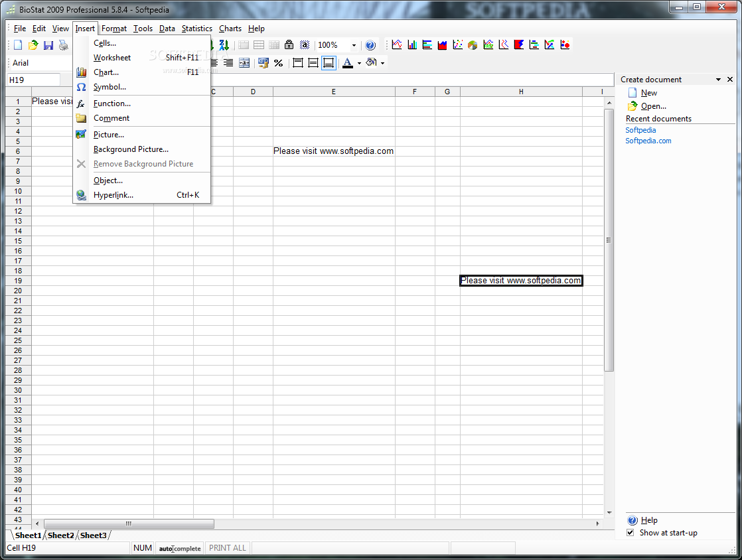Open the Format menu
The height and width of the screenshot is (560, 742).
(114, 29)
